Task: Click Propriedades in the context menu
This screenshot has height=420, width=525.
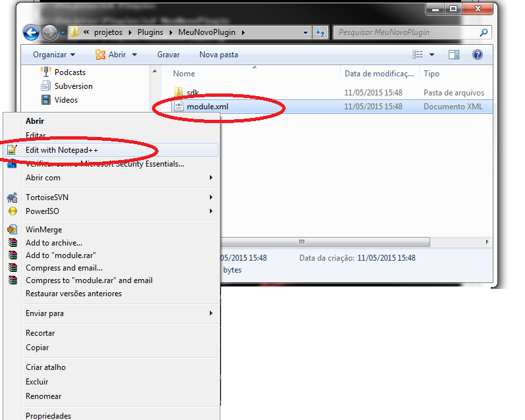Action: [x=48, y=415]
